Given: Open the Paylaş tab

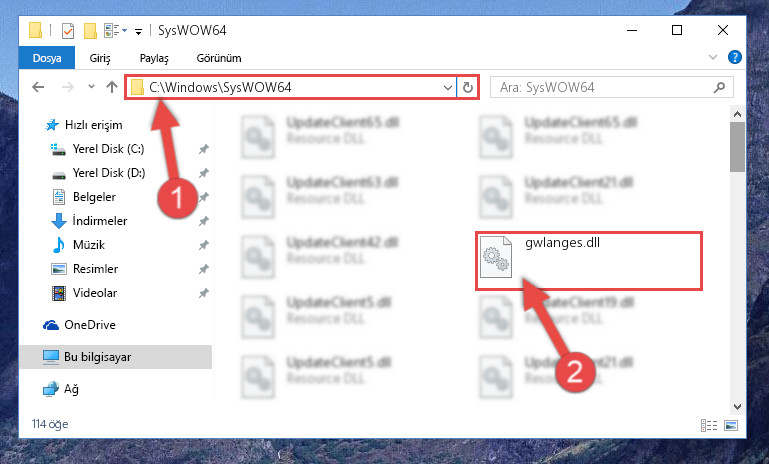Looking at the screenshot, I should 154,58.
